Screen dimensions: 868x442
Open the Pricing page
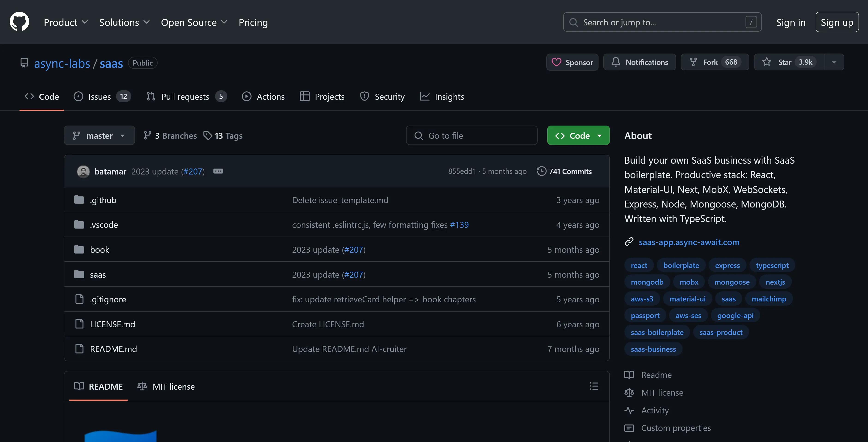click(253, 22)
